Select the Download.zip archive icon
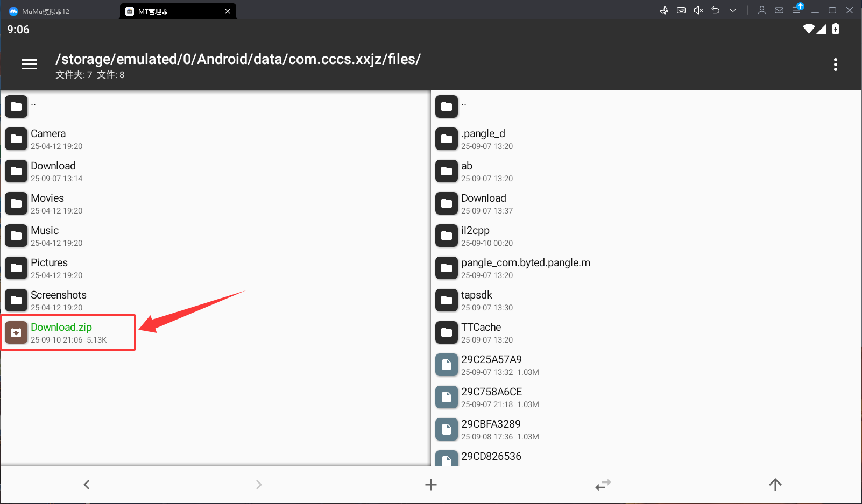 tap(16, 332)
